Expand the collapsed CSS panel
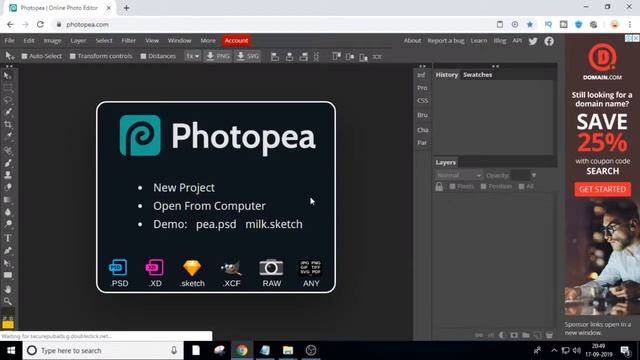The height and width of the screenshot is (360, 640). pos(422,100)
